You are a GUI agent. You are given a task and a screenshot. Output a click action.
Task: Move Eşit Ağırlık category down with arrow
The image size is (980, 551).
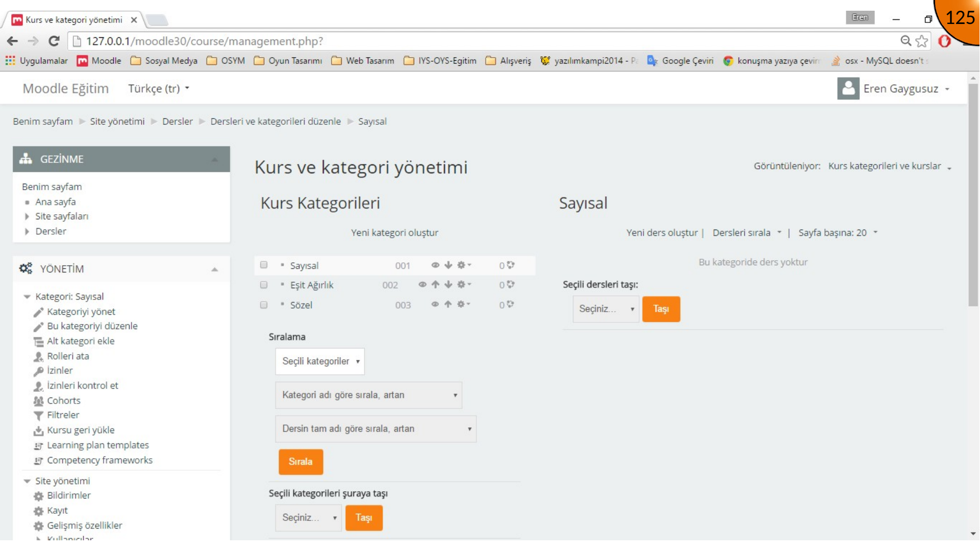click(x=448, y=285)
